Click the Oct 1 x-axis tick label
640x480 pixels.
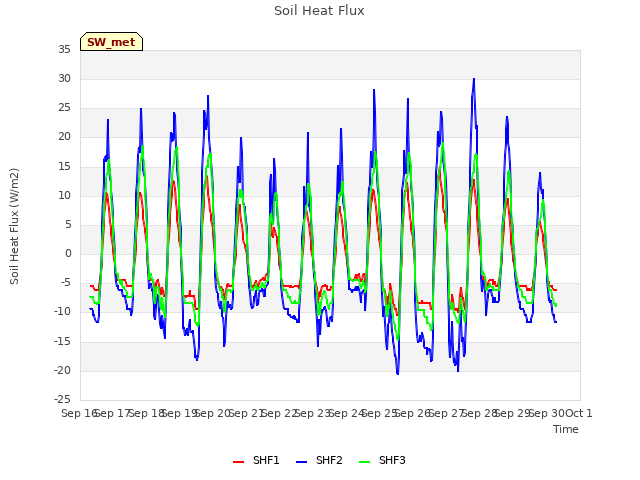click(x=578, y=413)
